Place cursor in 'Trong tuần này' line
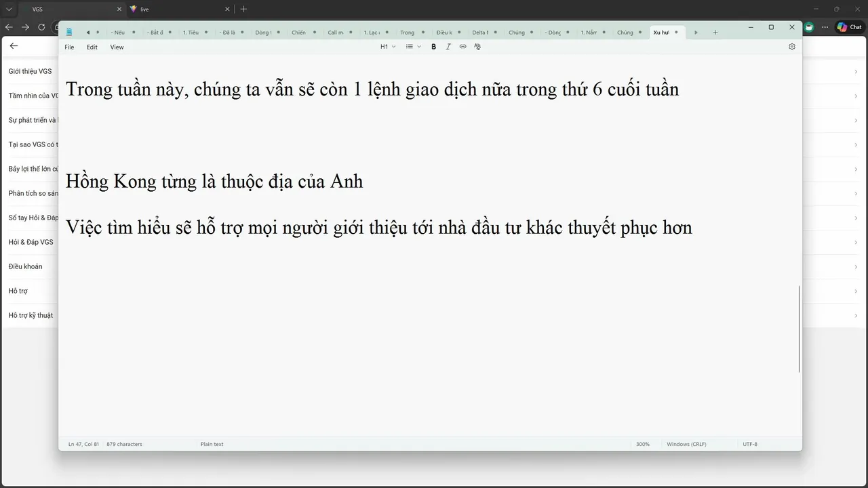 372,89
